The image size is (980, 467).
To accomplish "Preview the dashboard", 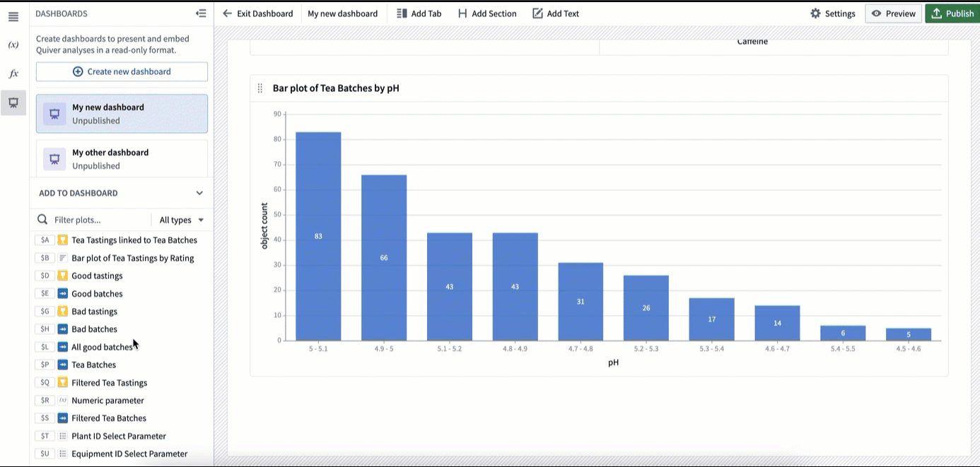I will coord(894,13).
